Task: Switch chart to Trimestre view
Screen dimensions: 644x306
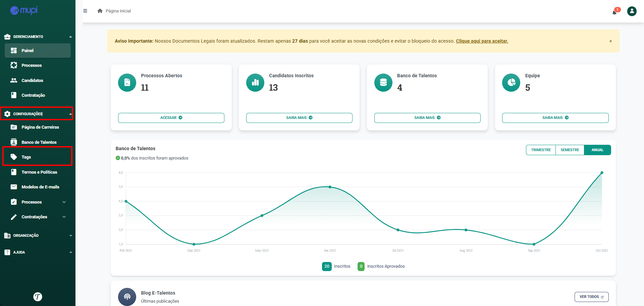Action: pos(541,150)
